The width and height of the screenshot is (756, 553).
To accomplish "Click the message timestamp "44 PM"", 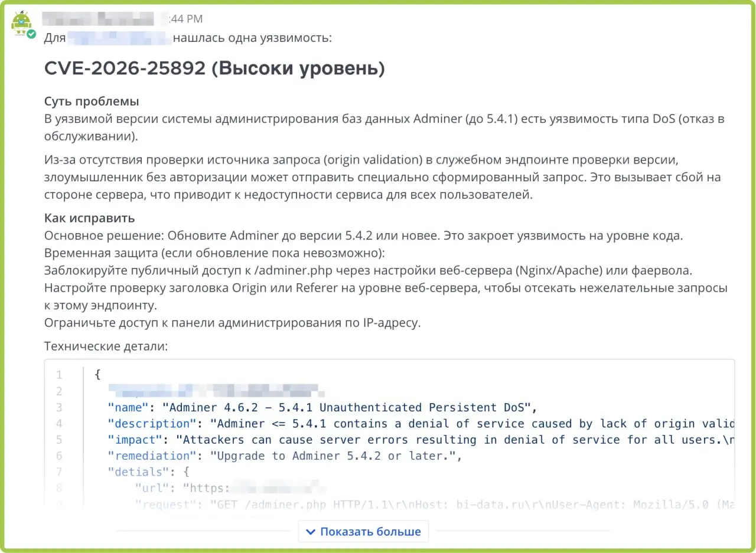I will (185, 19).
